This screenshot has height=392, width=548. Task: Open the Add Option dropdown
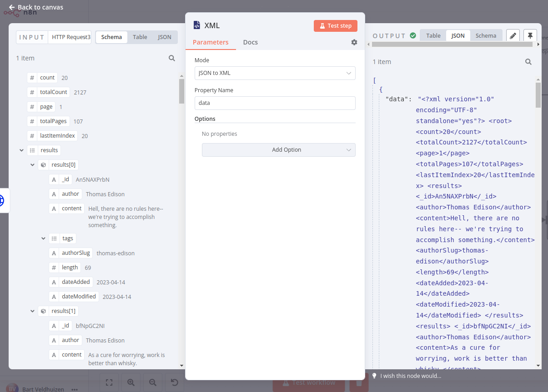(278, 149)
